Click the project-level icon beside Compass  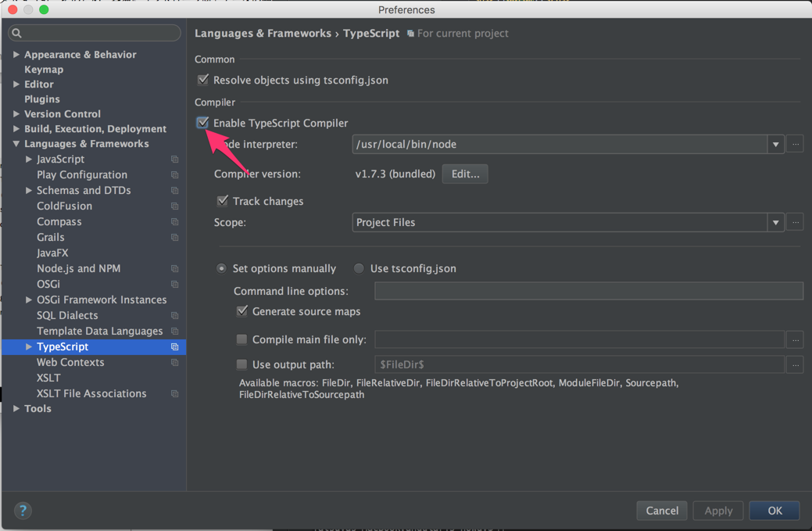point(174,222)
